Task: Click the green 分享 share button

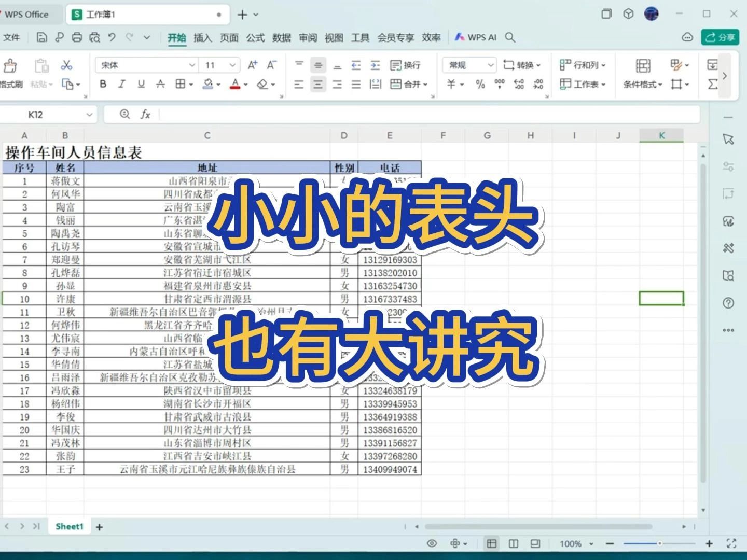Action: tap(720, 37)
